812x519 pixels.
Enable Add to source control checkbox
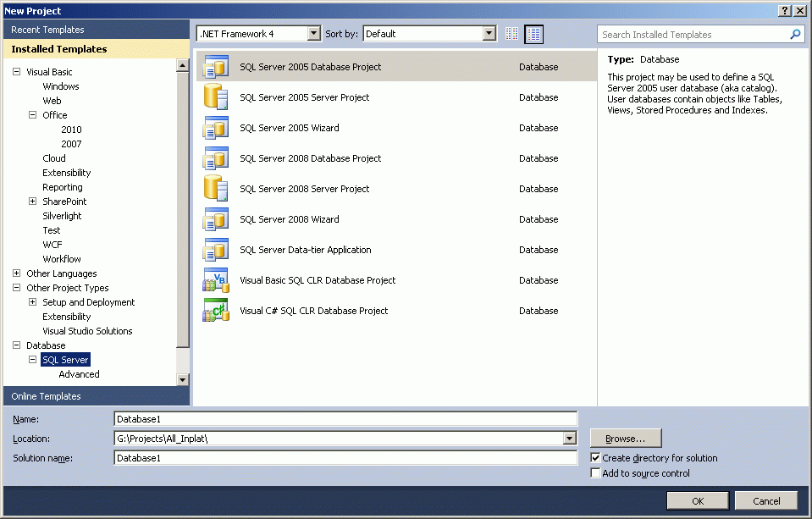595,473
